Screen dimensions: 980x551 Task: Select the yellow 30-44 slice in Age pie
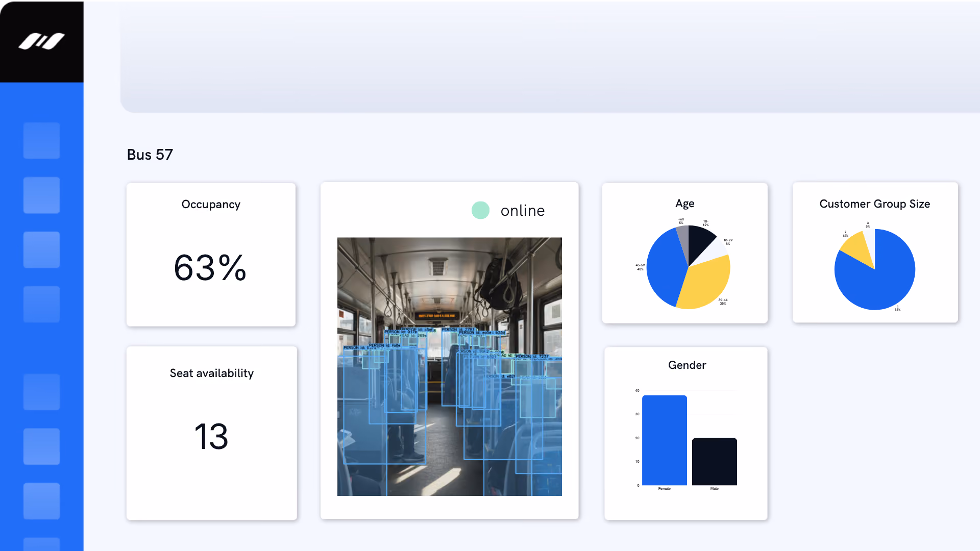click(x=707, y=283)
